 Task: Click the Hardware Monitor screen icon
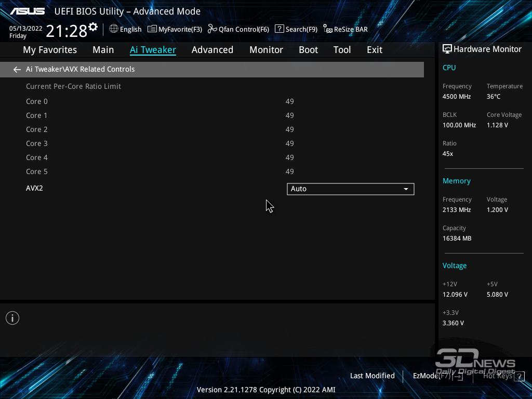click(447, 49)
